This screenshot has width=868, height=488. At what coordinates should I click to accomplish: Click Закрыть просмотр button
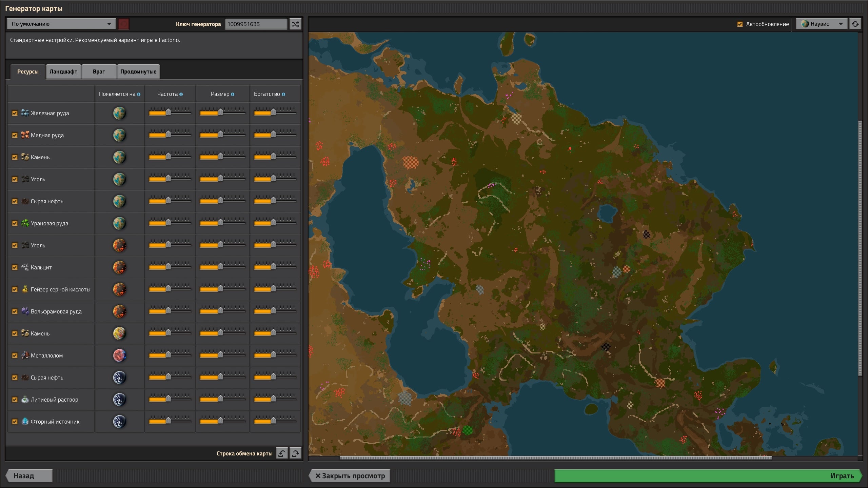(350, 476)
